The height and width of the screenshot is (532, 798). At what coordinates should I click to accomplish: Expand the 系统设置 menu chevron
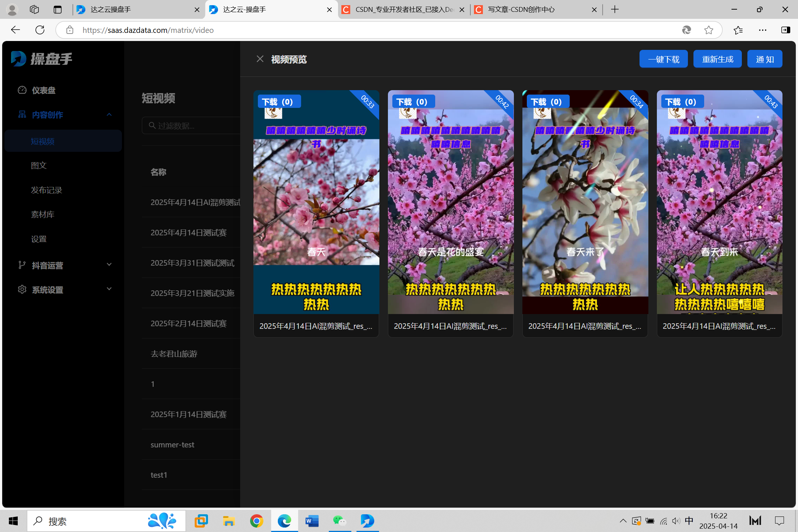[109, 289]
